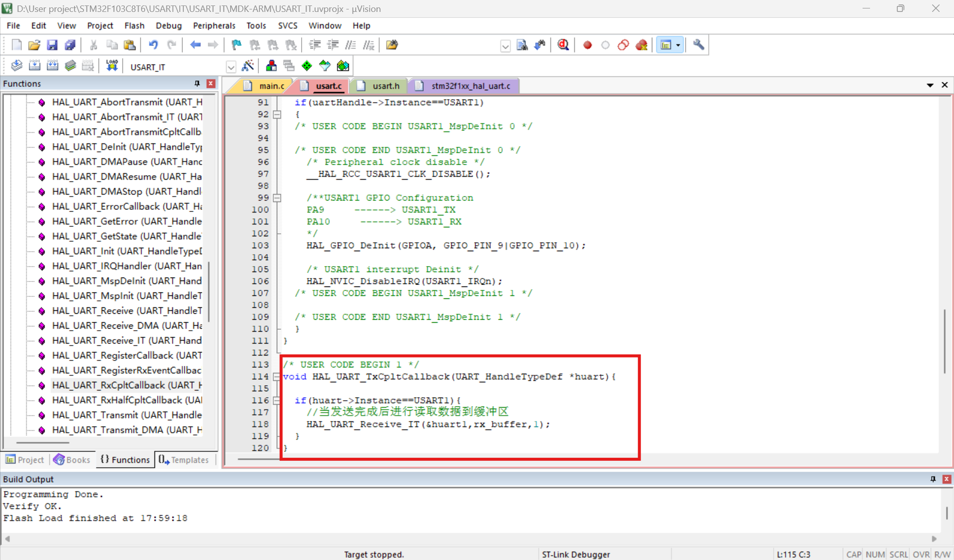Start the debug session with magnifier-d icon

click(563, 45)
